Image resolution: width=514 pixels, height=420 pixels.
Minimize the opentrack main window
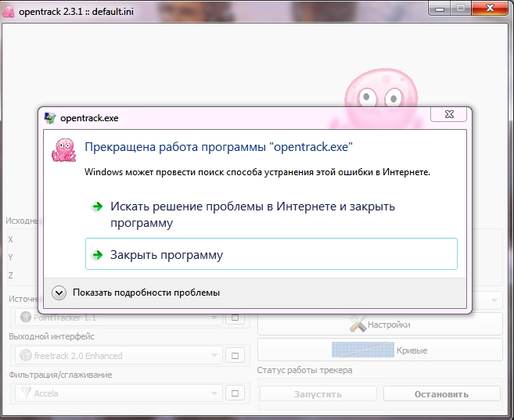click(439, 8)
